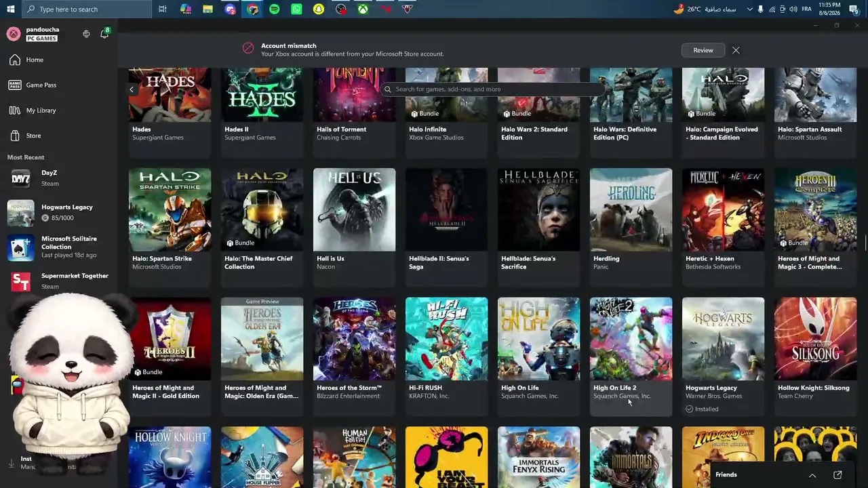The image size is (868, 488).
Task: Click the vertical scrollbar thumb of game list
Action: pos(865,243)
